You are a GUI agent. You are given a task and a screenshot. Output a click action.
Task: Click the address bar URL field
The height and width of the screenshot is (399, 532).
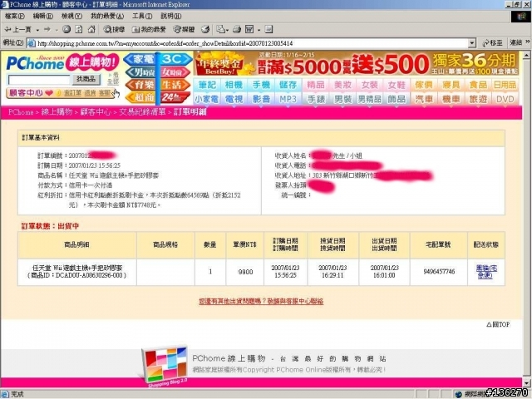251,43
